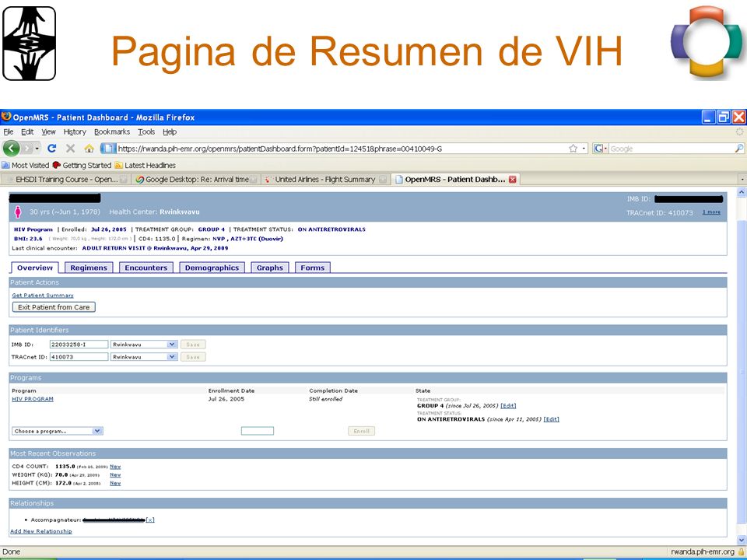Open the Latest Headlines feed
Viewport: 747px width, 560px height.
click(145, 165)
